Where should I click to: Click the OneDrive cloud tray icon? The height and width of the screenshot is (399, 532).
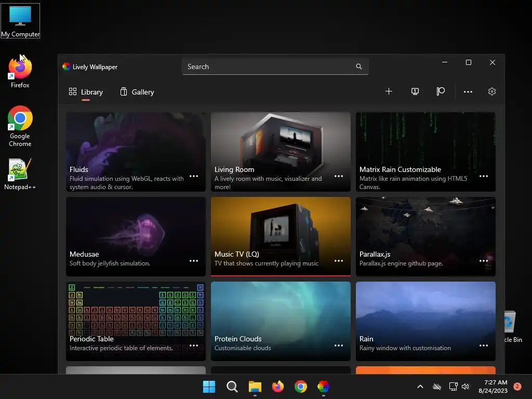coord(437,387)
